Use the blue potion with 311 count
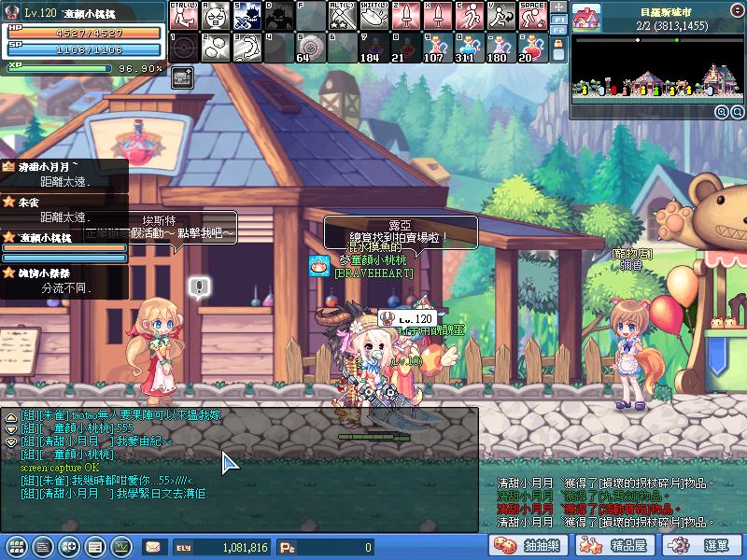The width and height of the screenshot is (747, 560). click(470, 48)
